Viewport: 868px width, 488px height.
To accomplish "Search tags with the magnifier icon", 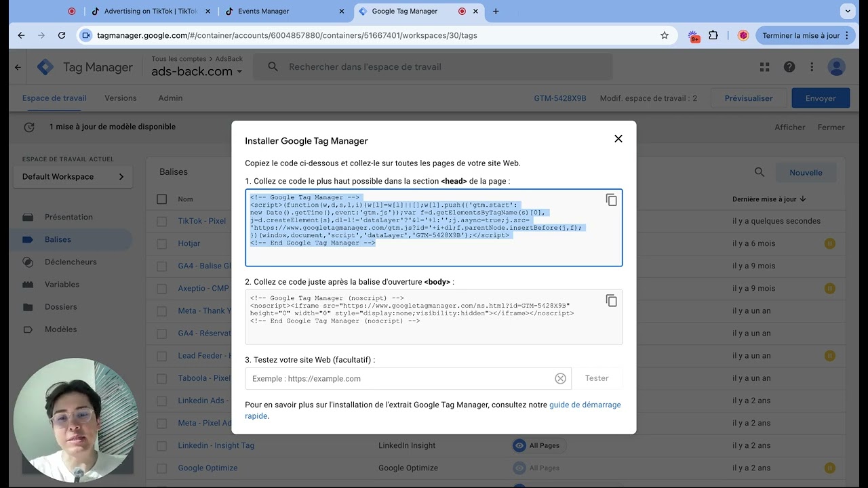I will click(x=759, y=173).
